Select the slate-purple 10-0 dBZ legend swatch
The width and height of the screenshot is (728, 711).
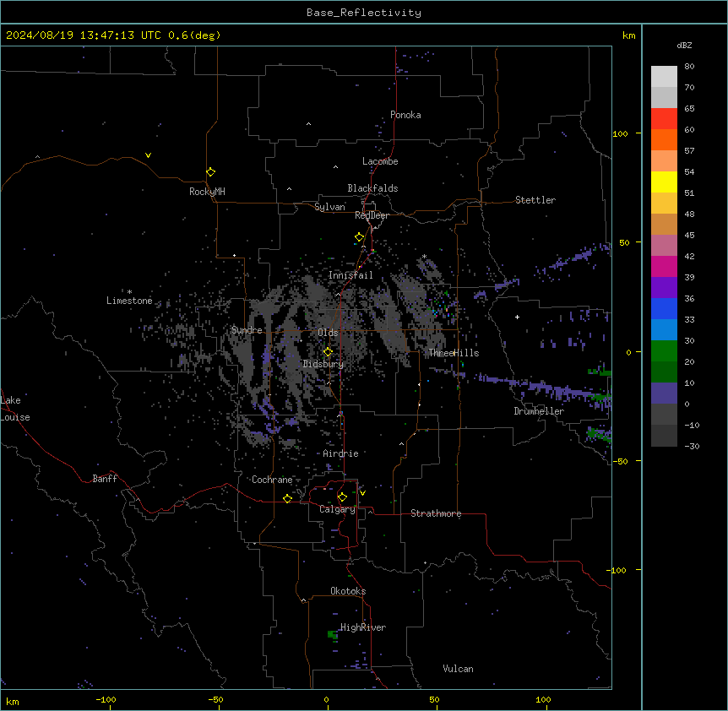(664, 393)
